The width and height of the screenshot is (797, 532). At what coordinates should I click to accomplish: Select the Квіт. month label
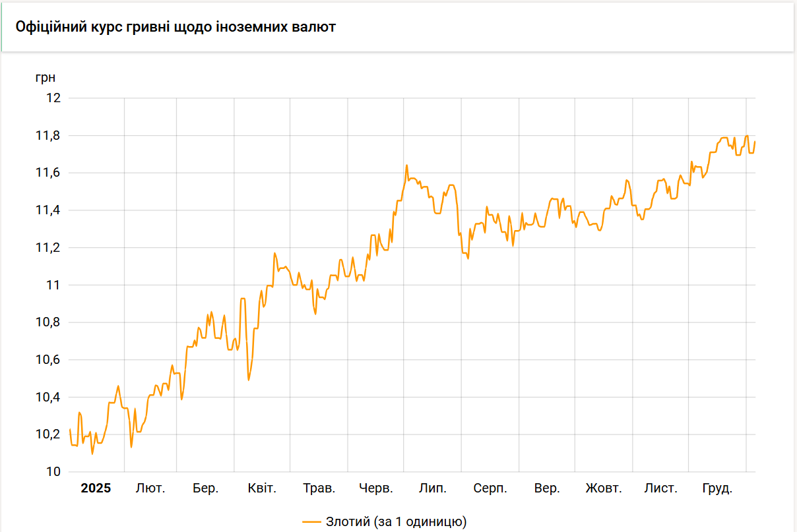[262, 488]
